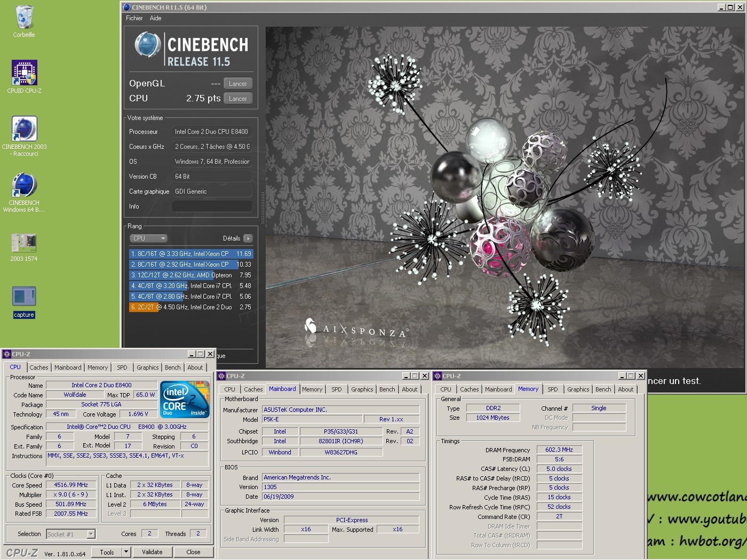Click the Validate button in CPU-Z
Viewport: 747px width, 560px height.
point(152,552)
